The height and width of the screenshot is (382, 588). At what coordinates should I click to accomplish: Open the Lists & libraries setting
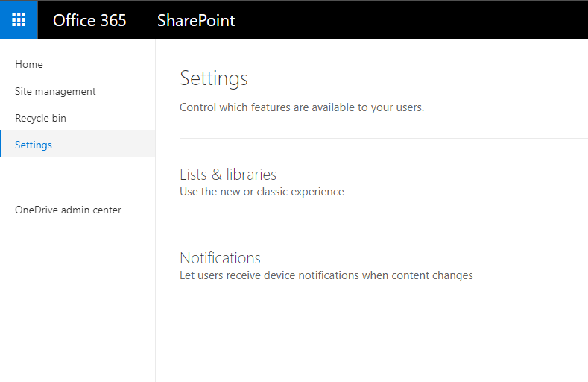click(x=228, y=175)
